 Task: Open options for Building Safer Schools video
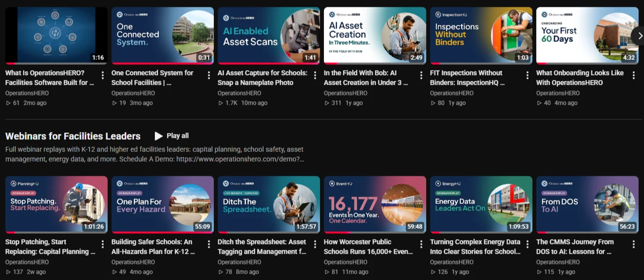[208, 244]
